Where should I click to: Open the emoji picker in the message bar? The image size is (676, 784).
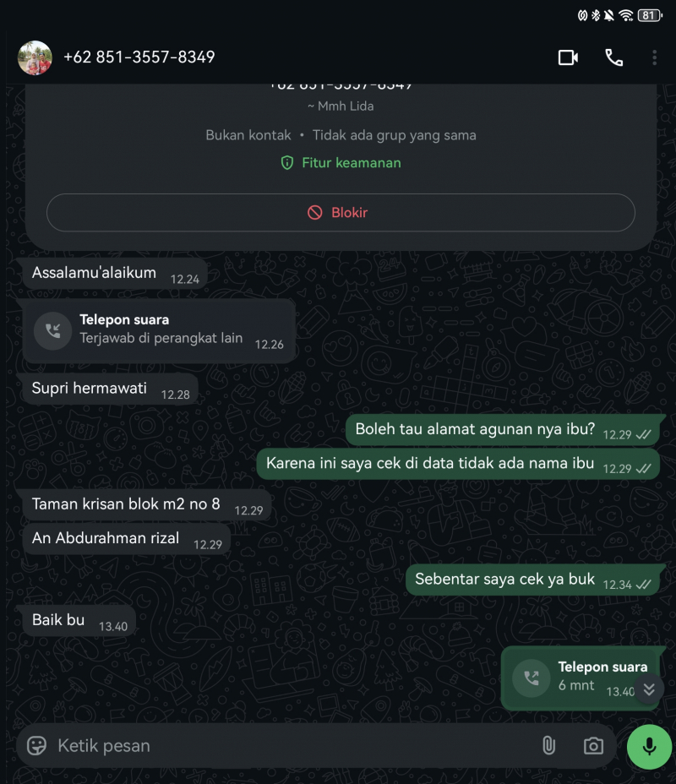click(x=34, y=746)
